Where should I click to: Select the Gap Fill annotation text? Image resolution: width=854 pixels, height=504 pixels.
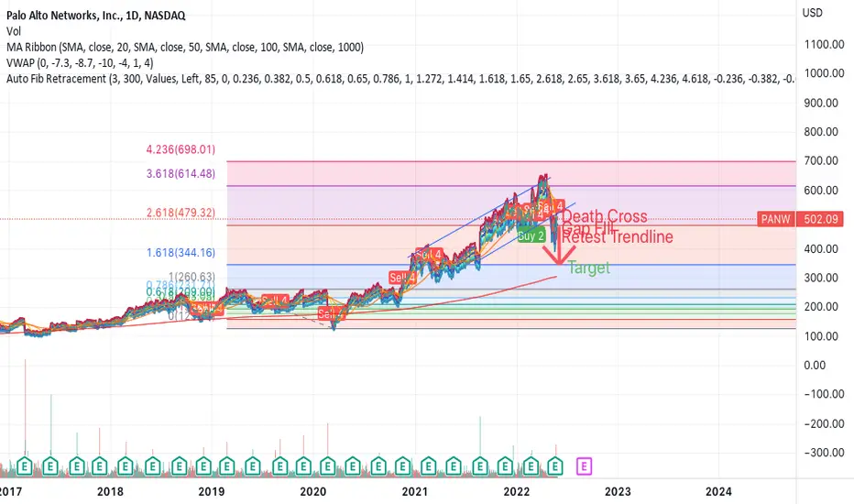(x=589, y=227)
